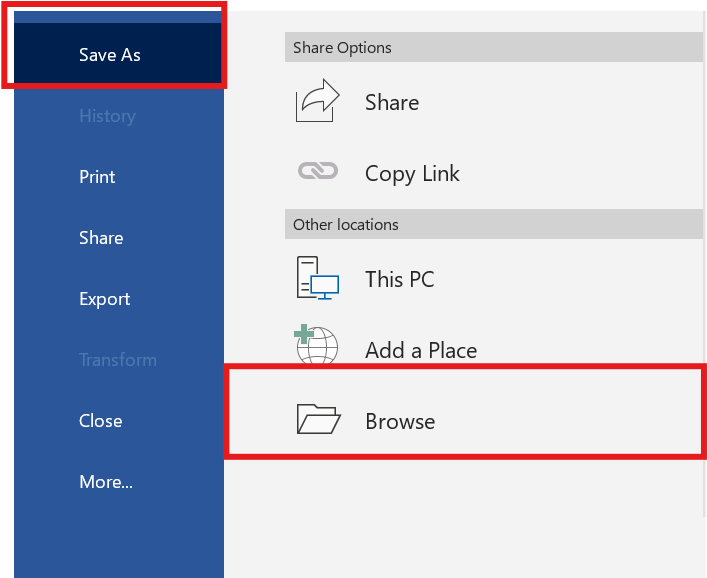Go to the Export section
Viewport: 707px width, 578px height.
pyautogui.click(x=105, y=299)
